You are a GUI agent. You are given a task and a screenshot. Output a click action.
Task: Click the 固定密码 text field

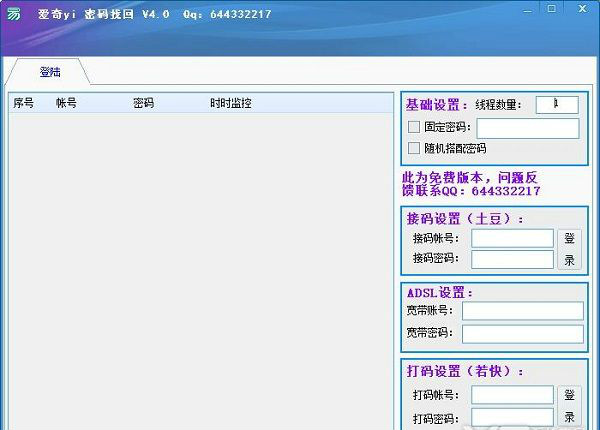click(x=528, y=128)
